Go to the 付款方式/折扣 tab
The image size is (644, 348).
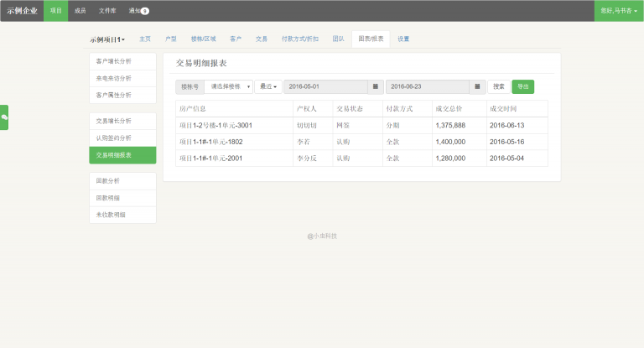tap(300, 39)
